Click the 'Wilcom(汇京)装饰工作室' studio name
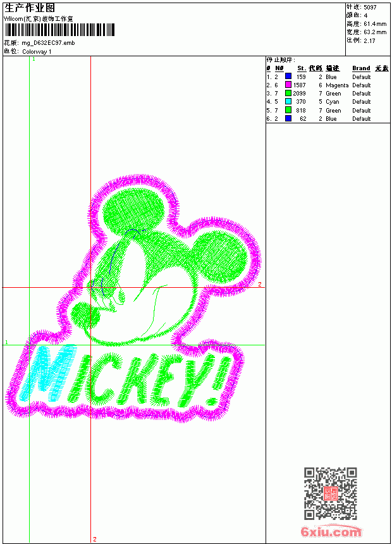The image size is (392, 544). pyautogui.click(x=39, y=19)
